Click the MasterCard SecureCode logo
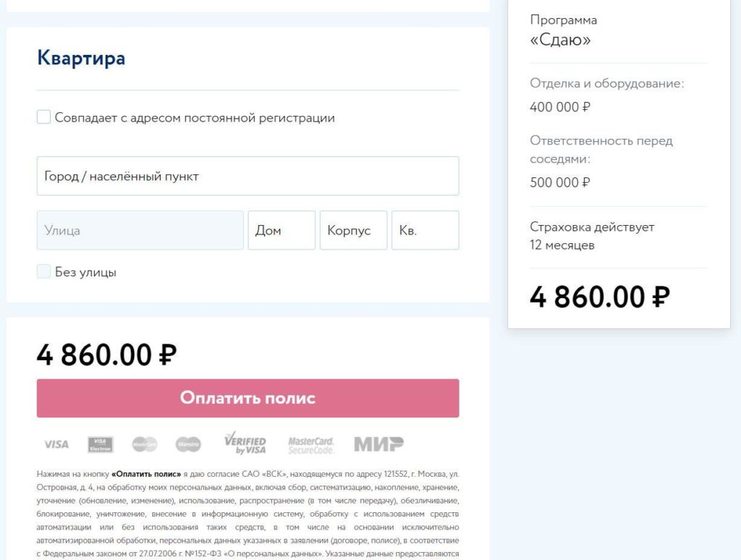 (311, 445)
